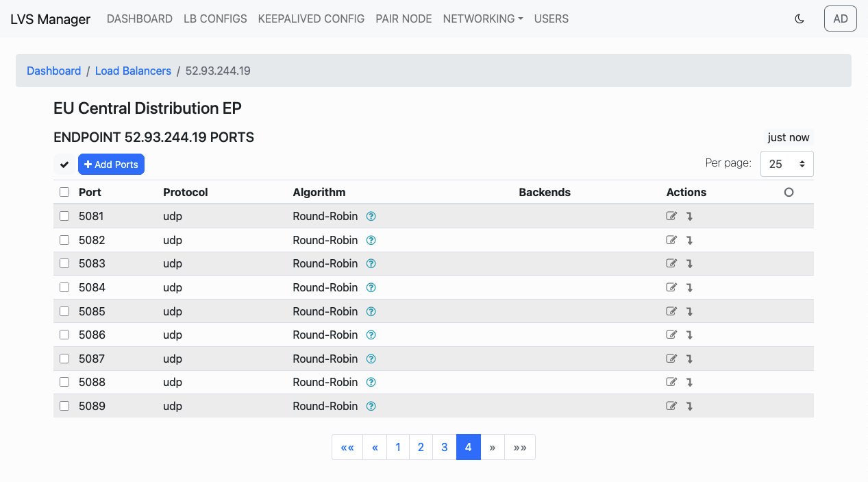The width and height of the screenshot is (868, 482).
Task: Click the circle icon in table header
Action: coord(789,192)
